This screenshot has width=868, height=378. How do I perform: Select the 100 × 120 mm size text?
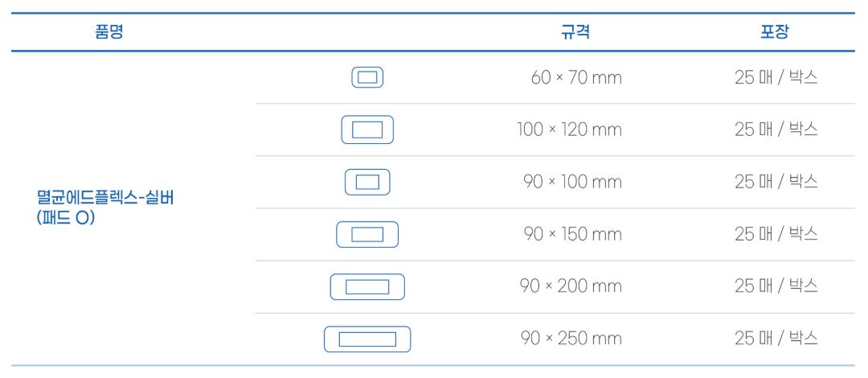pyautogui.click(x=570, y=129)
